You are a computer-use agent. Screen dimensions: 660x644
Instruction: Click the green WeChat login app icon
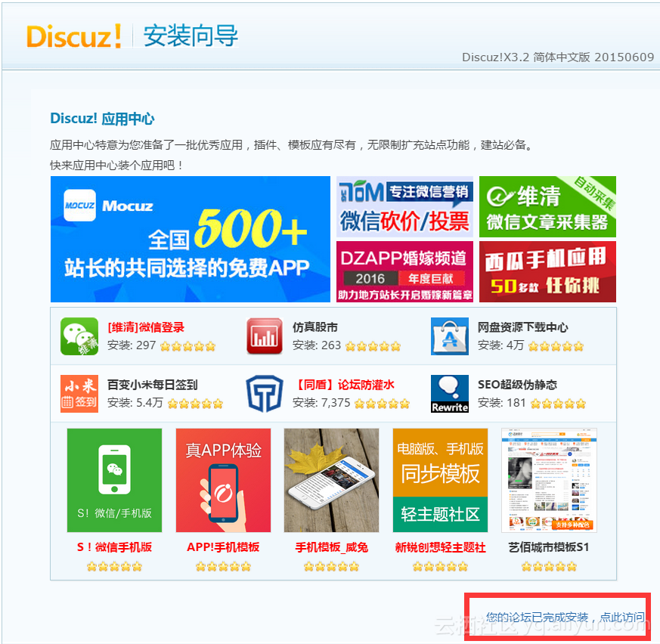(79, 336)
